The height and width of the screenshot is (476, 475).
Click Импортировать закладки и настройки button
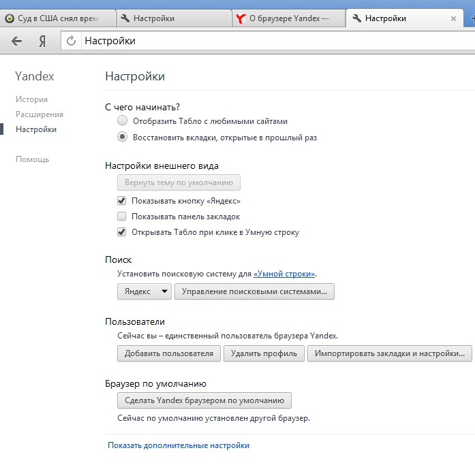[390, 353]
